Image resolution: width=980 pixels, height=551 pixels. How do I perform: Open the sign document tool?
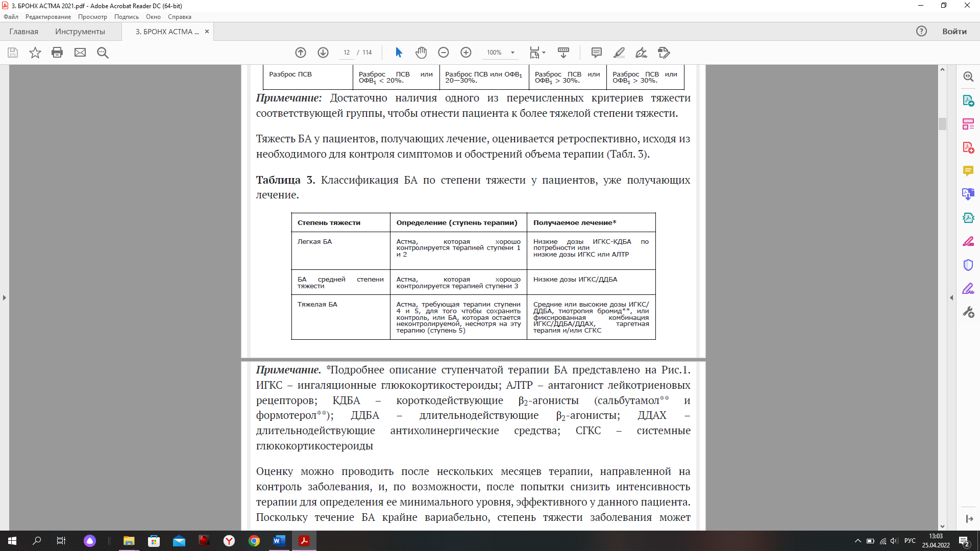[641, 53]
